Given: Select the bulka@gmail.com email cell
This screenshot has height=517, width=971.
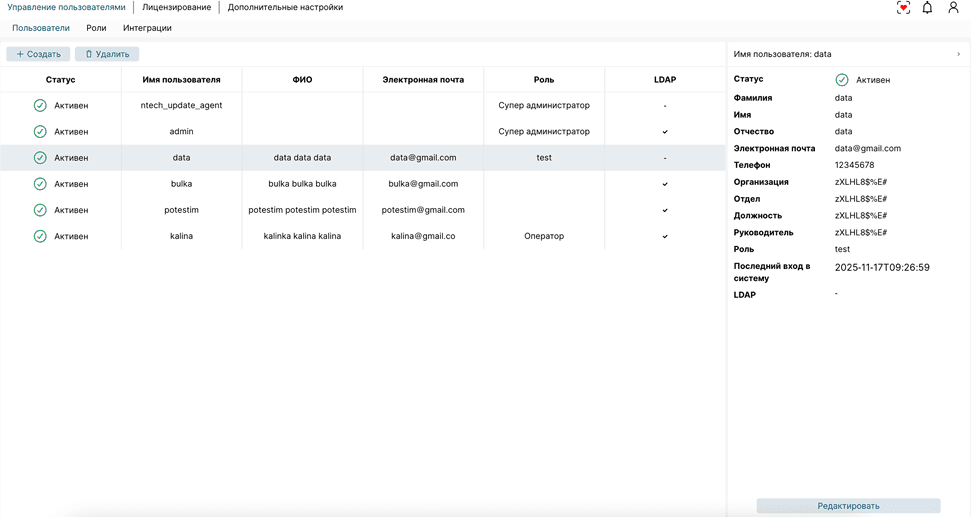Looking at the screenshot, I should (x=423, y=184).
